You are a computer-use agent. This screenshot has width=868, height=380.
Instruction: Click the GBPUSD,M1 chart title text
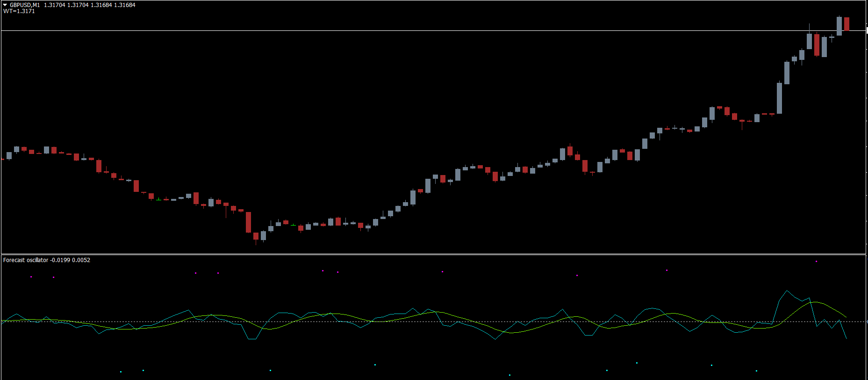click(25, 5)
